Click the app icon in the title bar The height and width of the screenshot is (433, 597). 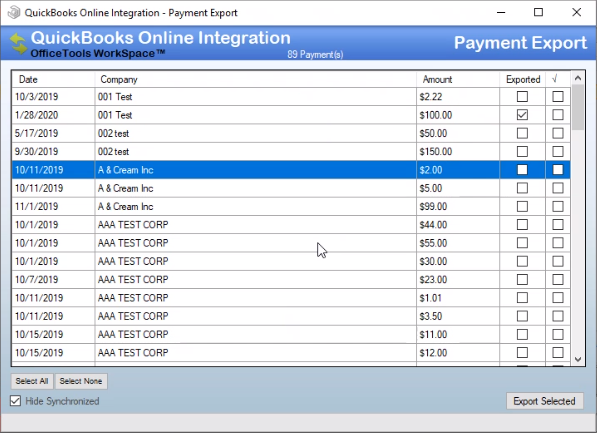click(14, 13)
